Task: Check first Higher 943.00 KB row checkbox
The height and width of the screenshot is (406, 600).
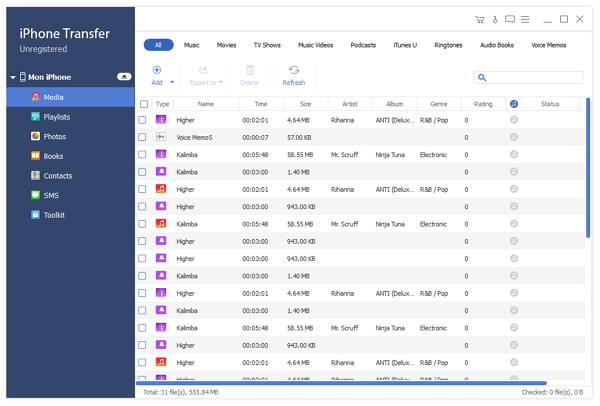Action: (x=142, y=207)
